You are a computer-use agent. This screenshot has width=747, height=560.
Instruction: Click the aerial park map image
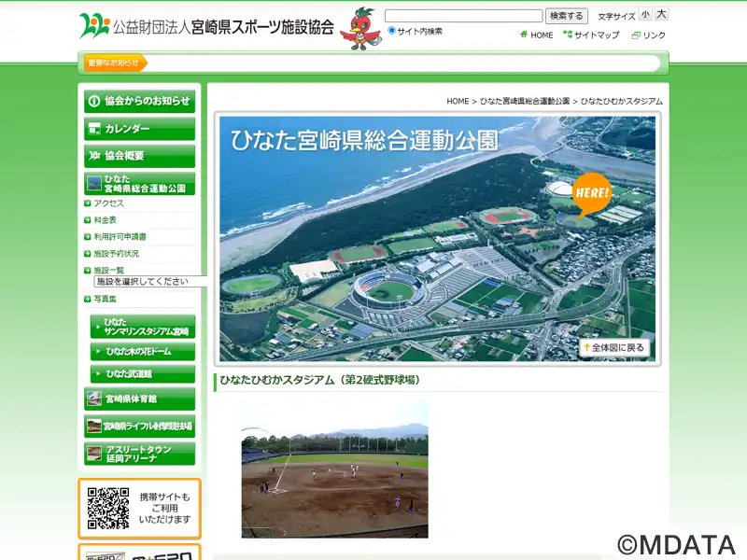pyautogui.click(x=437, y=239)
